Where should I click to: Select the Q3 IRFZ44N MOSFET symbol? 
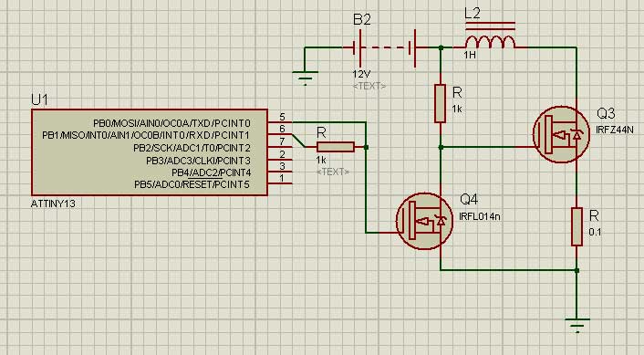coord(561,134)
